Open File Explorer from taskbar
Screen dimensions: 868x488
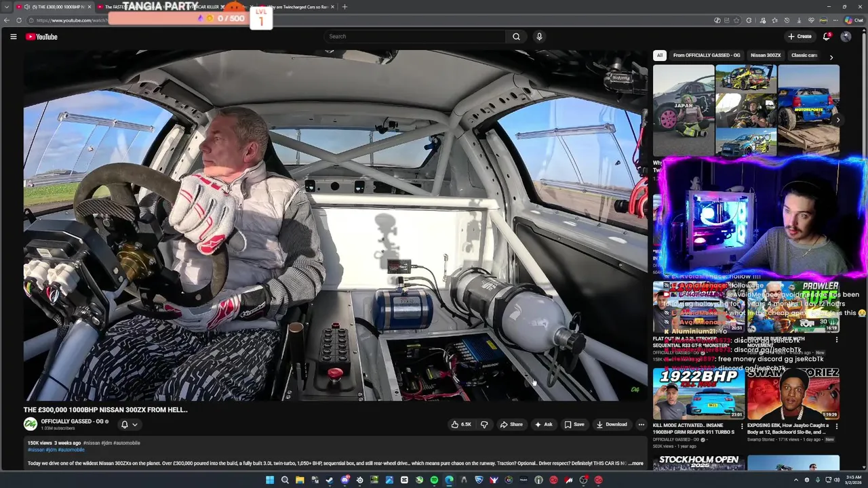300,480
